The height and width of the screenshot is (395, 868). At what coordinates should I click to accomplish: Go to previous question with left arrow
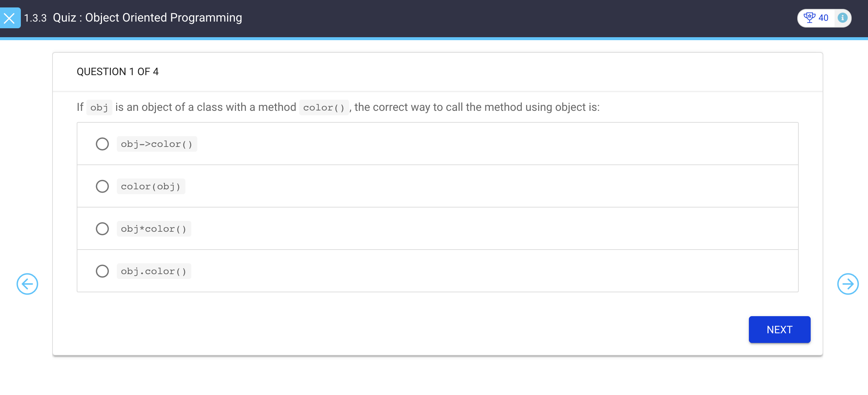coord(27,284)
